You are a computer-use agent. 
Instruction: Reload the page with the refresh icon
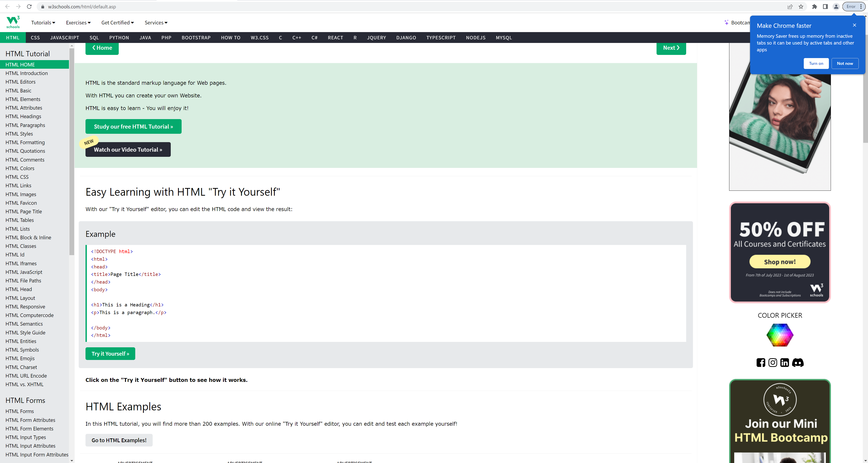coord(29,6)
